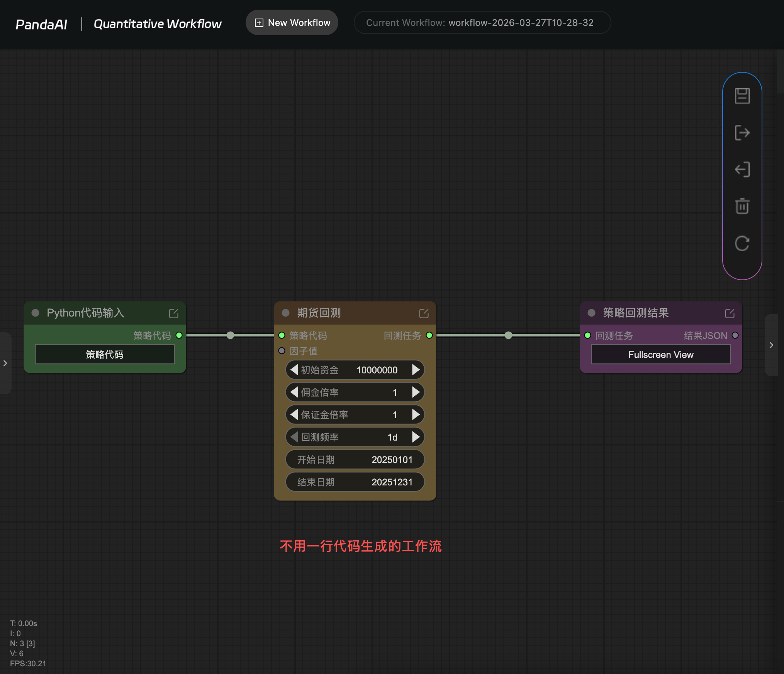The height and width of the screenshot is (674, 784).
Task: Click the trash delete icon
Action: [x=742, y=206]
